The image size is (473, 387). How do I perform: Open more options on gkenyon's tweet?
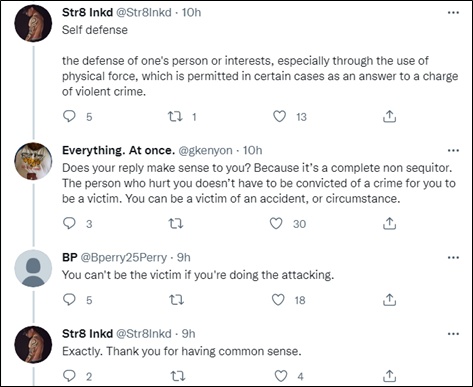[x=453, y=151]
